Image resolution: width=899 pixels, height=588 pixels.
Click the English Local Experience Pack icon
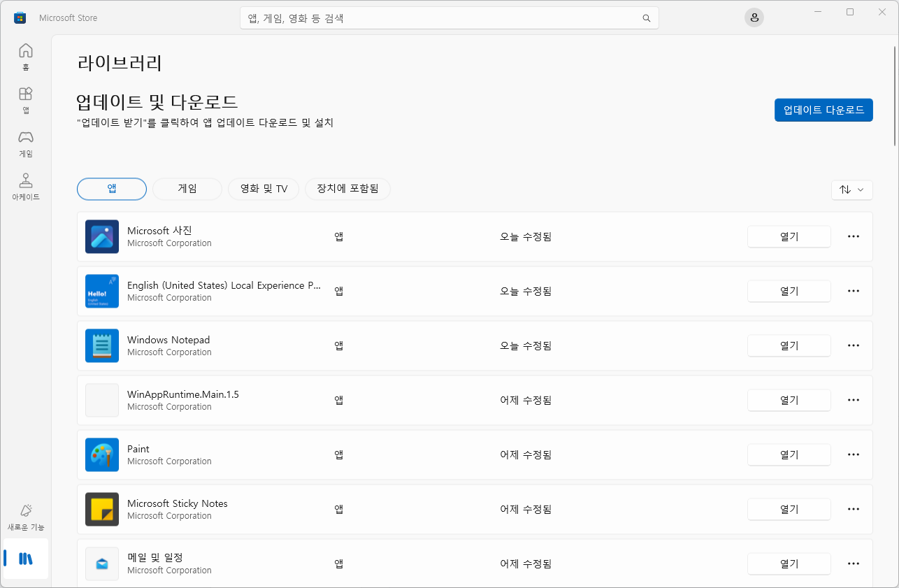(x=102, y=291)
